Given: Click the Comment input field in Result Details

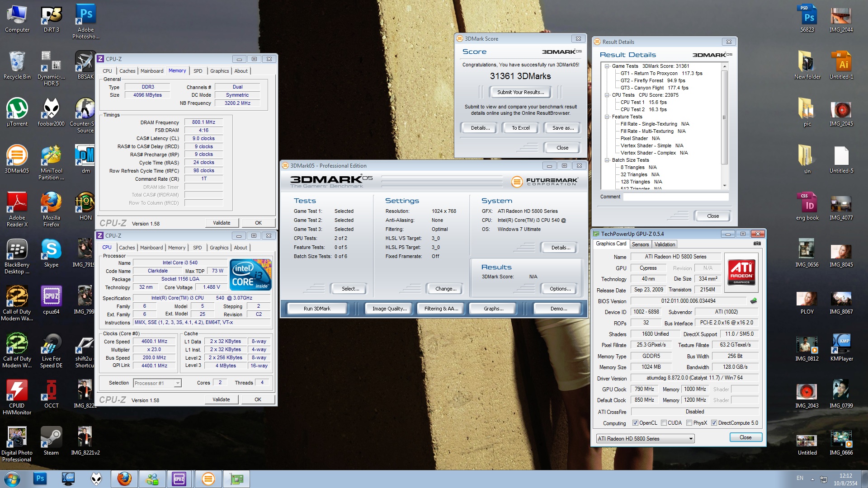Looking at the screenshot, I should pos(675,197).
